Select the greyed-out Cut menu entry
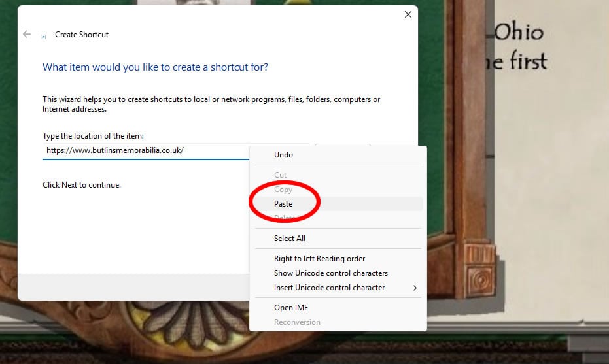Screen dimensions: 609x364 pyautogui.click(x=281, y=175)
